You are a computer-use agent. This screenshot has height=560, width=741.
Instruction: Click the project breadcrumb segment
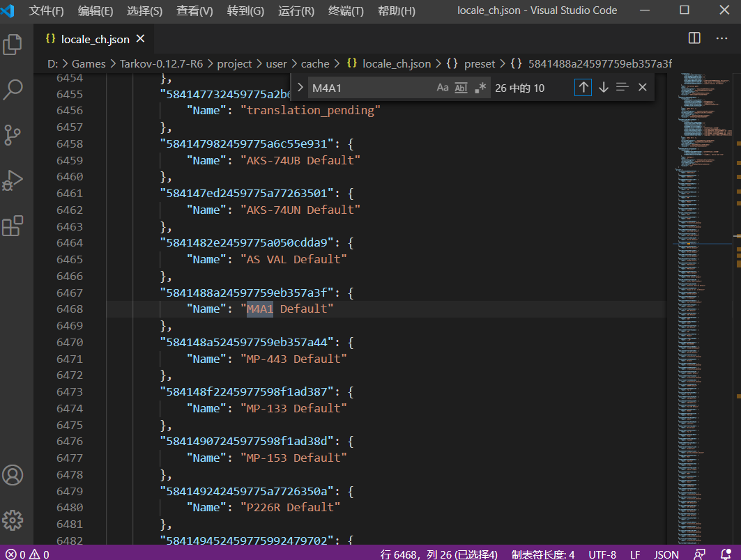click(x=234, y=64)
